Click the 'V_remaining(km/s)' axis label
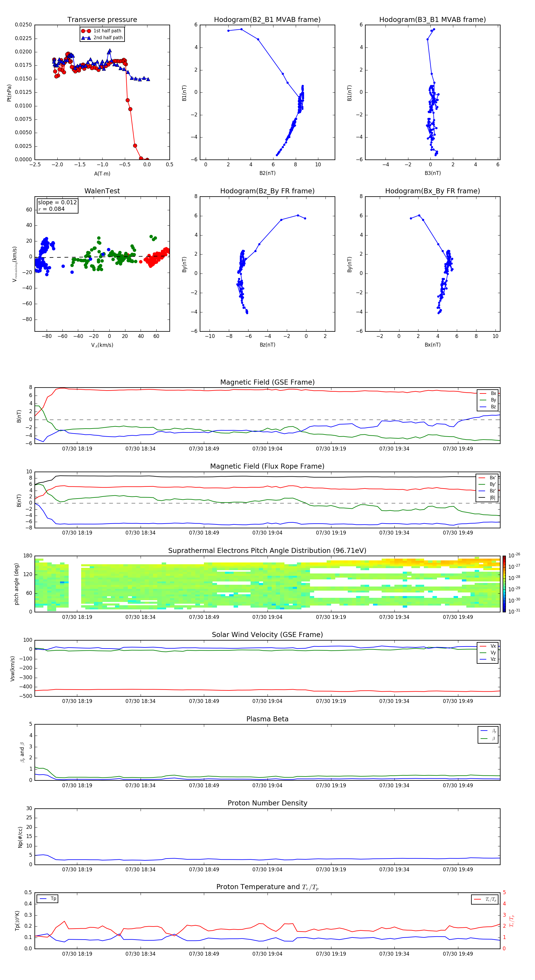 pos(15,264)
